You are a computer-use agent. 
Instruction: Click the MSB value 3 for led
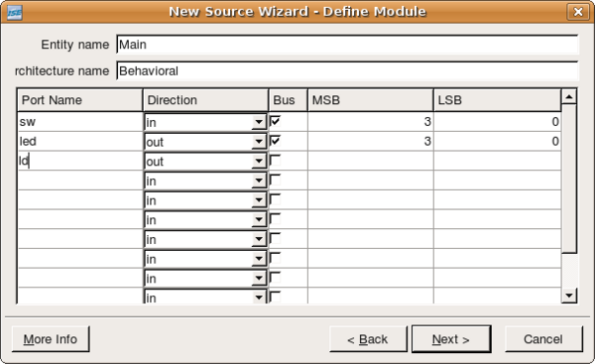pos(370,142)
